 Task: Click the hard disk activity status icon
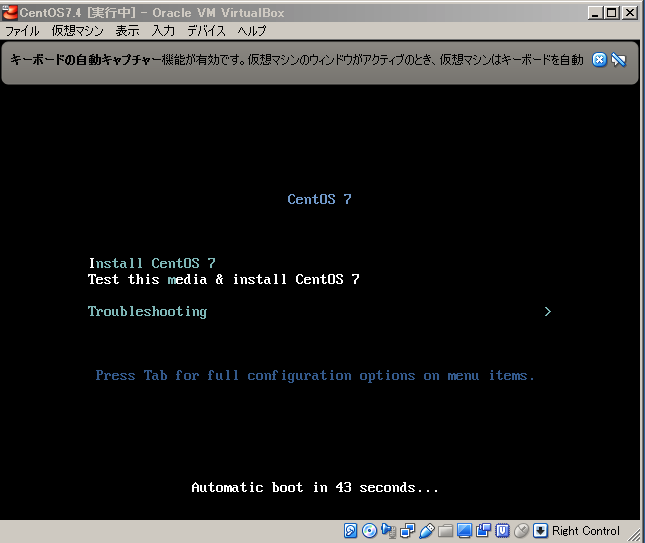click(x=350, y=531)
